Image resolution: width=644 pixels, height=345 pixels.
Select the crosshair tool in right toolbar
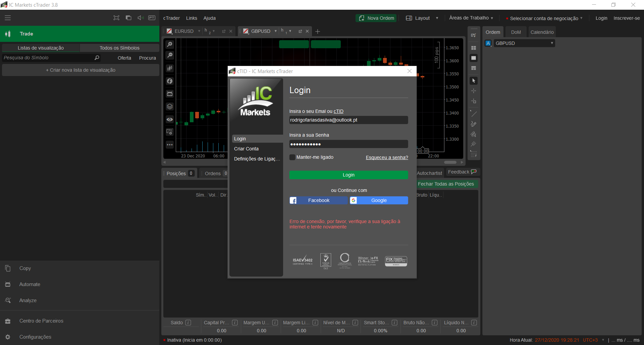(x=474, y=91)
